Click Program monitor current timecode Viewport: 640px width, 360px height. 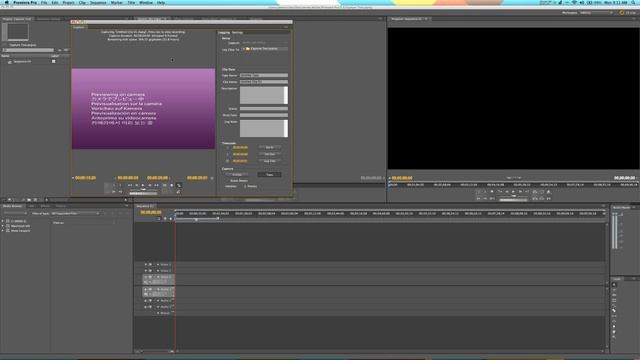pyautogui.click(x=402, y=178)
